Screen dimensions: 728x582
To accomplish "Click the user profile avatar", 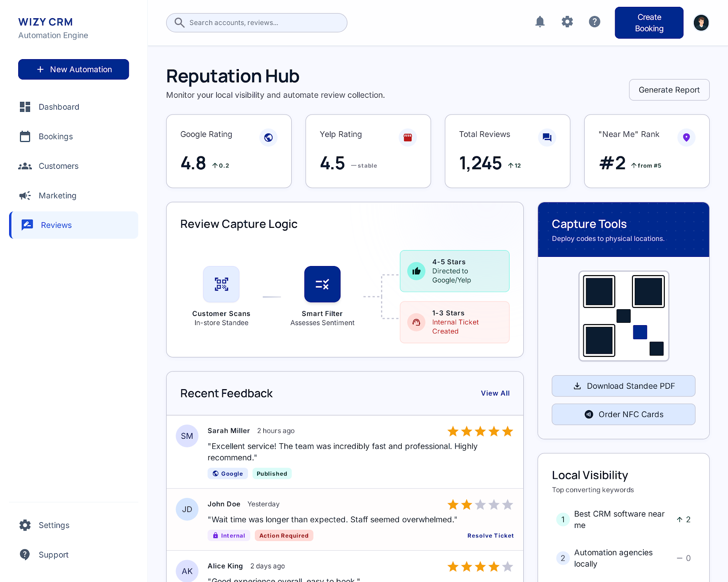I will 701,23.
